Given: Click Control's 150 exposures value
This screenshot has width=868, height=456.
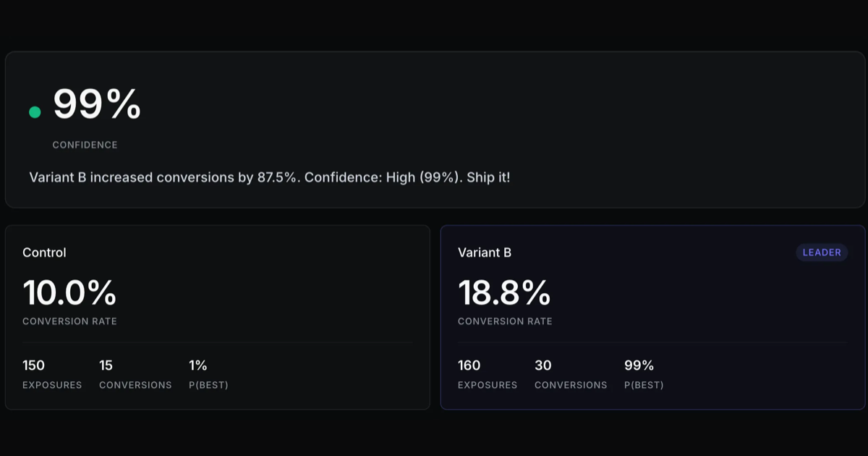Looking at the screenshot, I should [x=33, y=366].
